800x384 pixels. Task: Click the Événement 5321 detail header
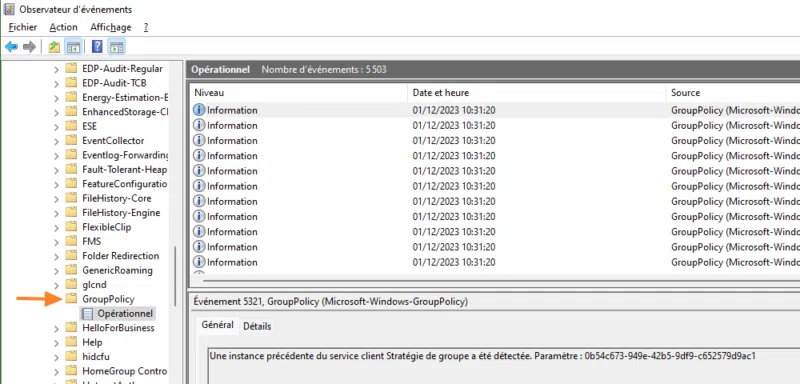tap(331, 302)
